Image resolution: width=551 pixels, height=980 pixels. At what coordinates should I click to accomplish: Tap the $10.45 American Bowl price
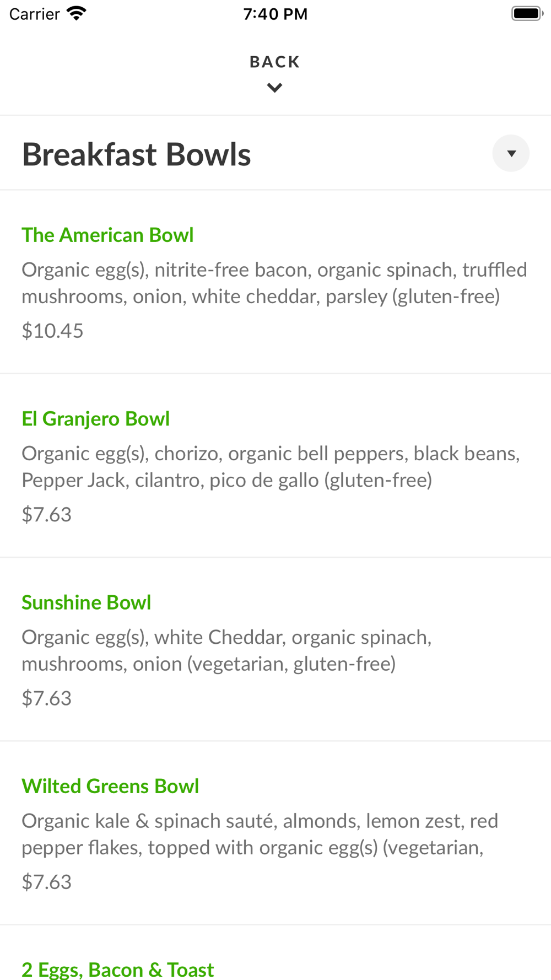coord(52,331)
